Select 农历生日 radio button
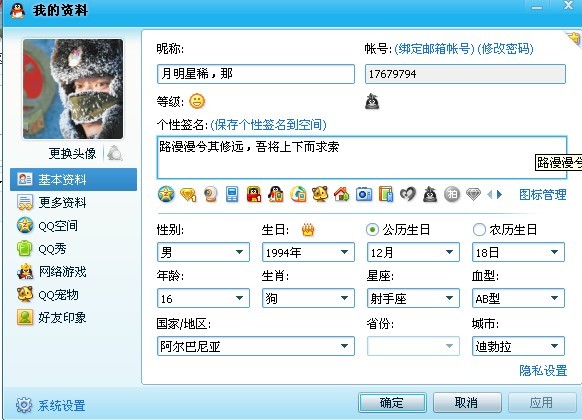The width and height of the screenshot is (582, 420). [x=479, y=230]
